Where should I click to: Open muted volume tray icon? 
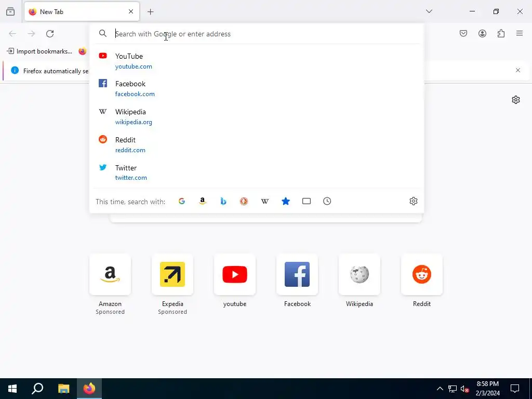click(464, 389)
